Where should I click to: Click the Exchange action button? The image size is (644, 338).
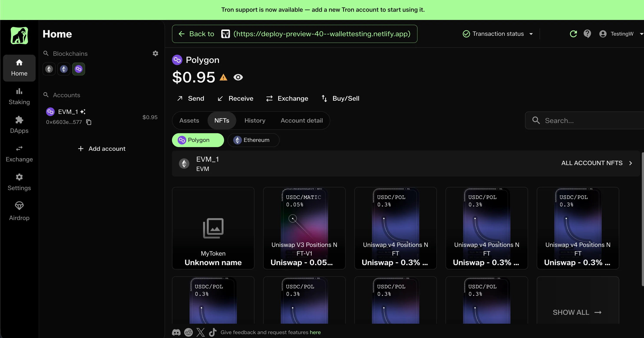coord(287,98)
